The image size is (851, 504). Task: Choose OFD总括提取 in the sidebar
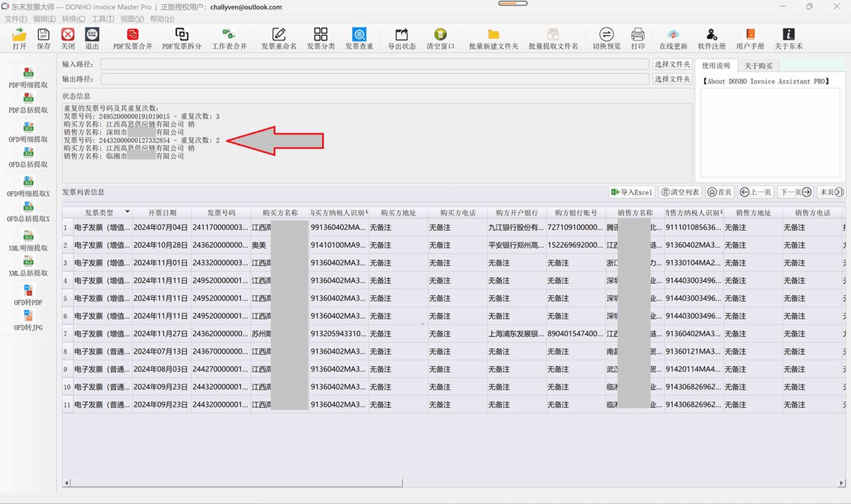tap(28, 158)
